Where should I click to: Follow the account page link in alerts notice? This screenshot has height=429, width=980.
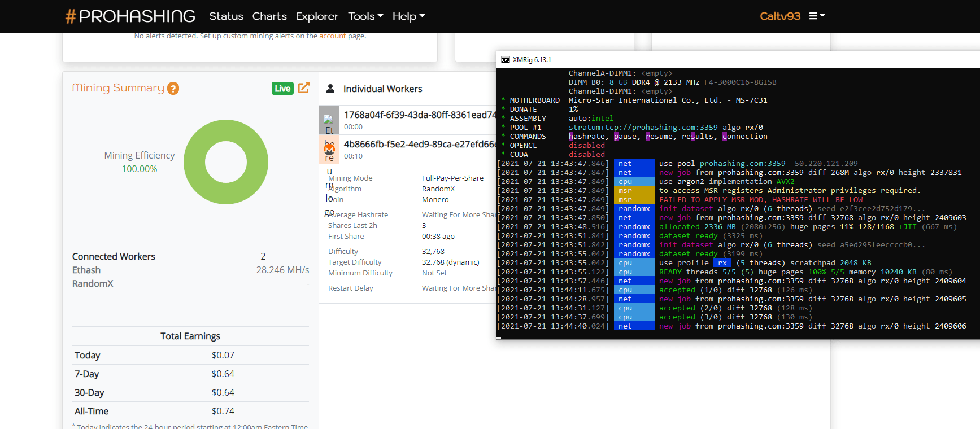[333, 36]
